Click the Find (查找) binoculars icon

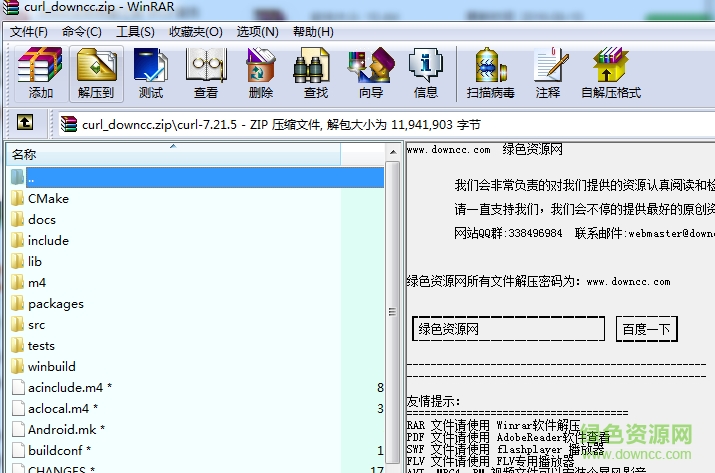click(x=315, y=73)
